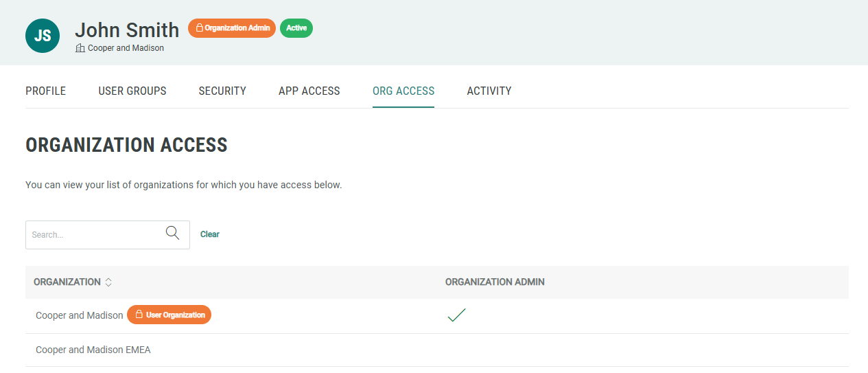Screen dimensions: 868x373
Task: Click the John Smith name heading
Action: tap(127, 30)
